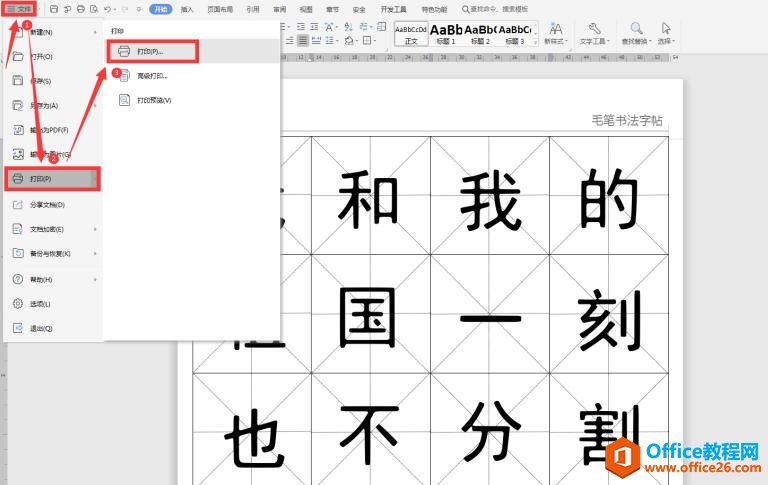Click the redo arrow icon
Viewport: 768px width, 485px height.
coord(124,9)
